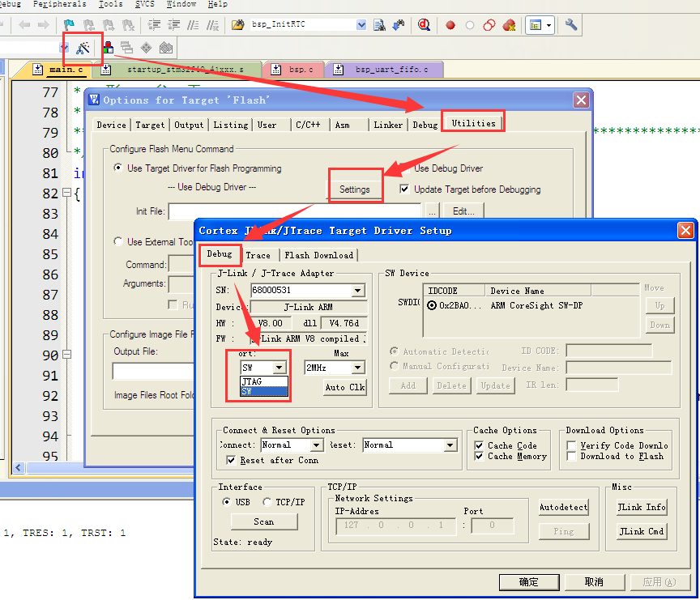Open the Find in Files folder icon
This screenshot has width=700, height=600.
238,24
